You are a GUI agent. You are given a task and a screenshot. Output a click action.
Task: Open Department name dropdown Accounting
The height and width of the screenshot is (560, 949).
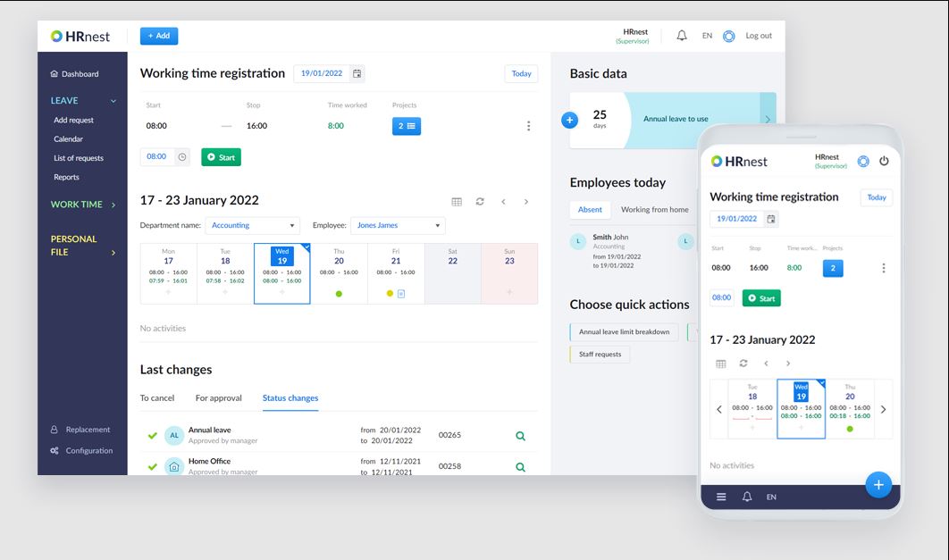pos(252,226)
